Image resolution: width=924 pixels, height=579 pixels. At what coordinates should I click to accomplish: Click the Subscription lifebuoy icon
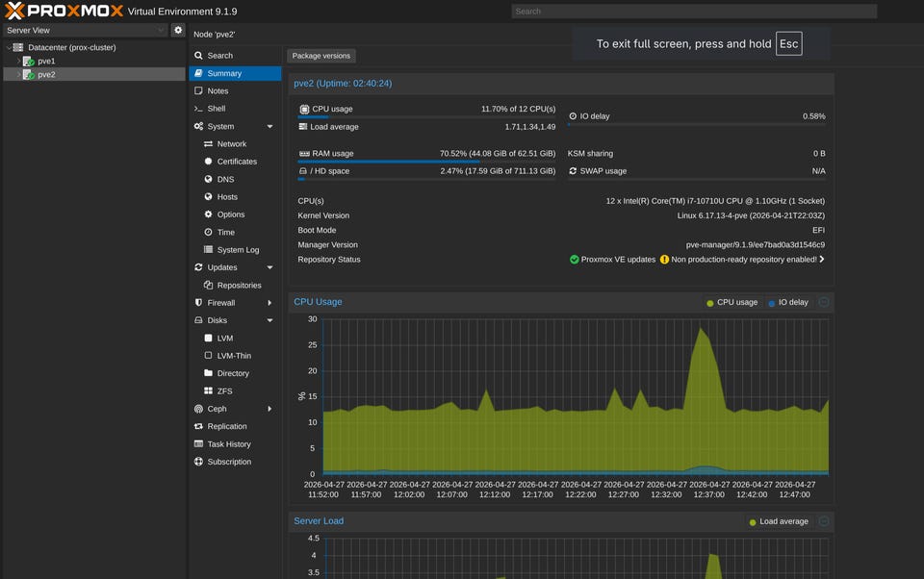(x=198, y=462)
